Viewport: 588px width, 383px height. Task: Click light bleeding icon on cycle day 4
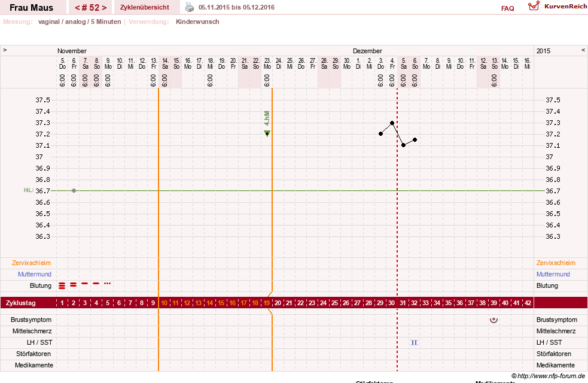96,283
